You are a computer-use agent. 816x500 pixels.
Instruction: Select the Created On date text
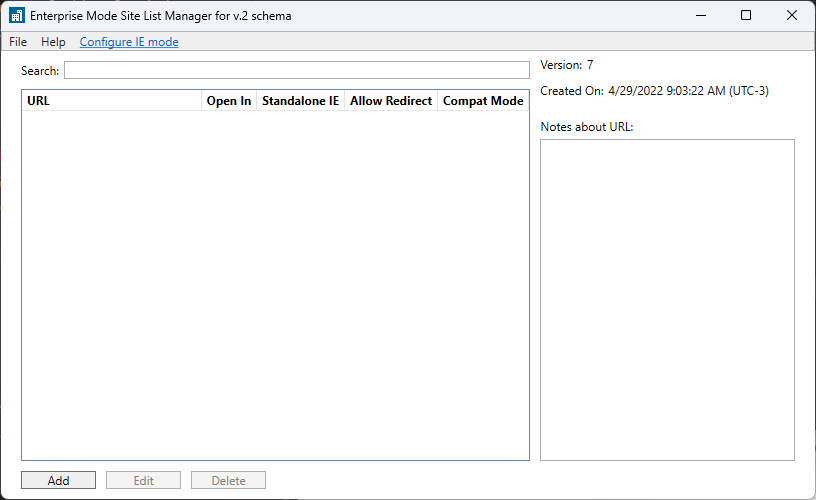[655, 91]
